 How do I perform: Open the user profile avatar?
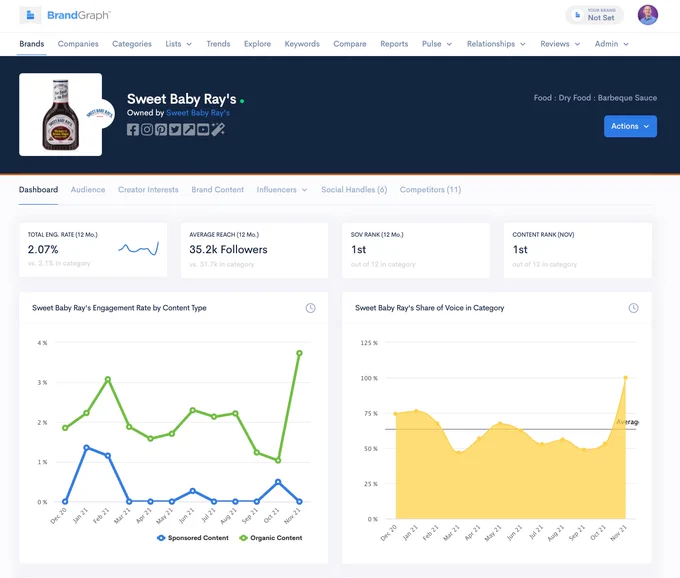[x=647, y=15]
